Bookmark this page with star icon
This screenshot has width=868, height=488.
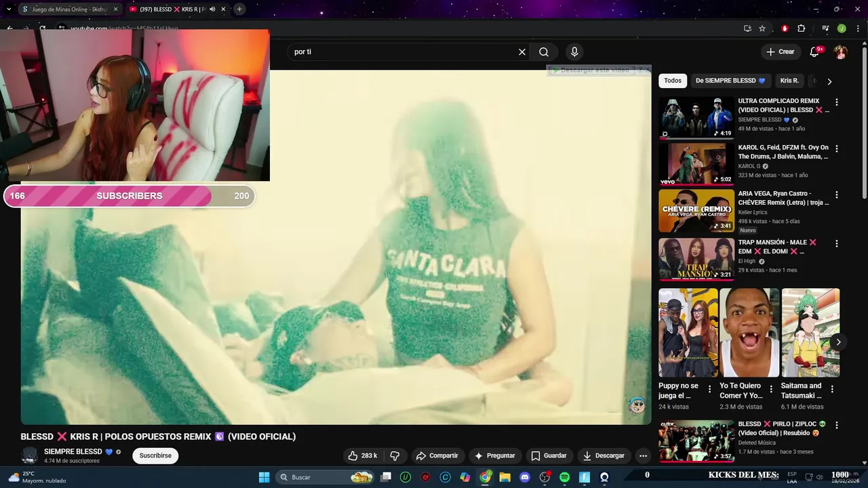point(762,28)
